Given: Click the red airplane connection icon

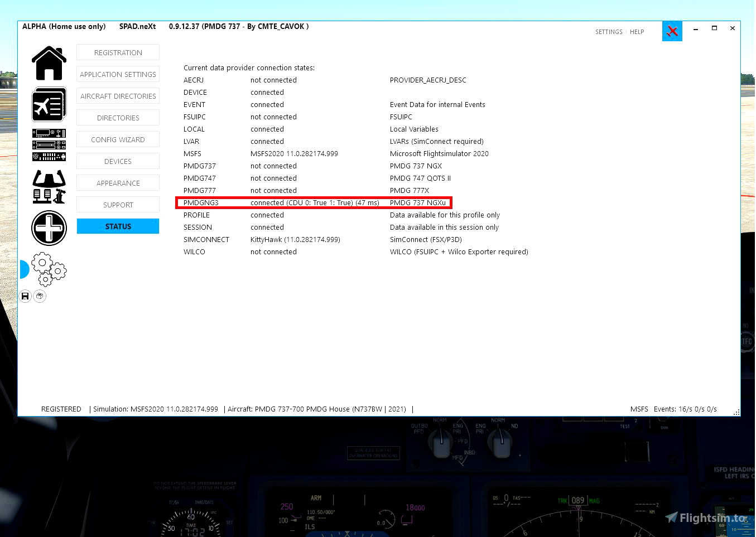Looking at the screenshot, I should click(x=672, y=31).
